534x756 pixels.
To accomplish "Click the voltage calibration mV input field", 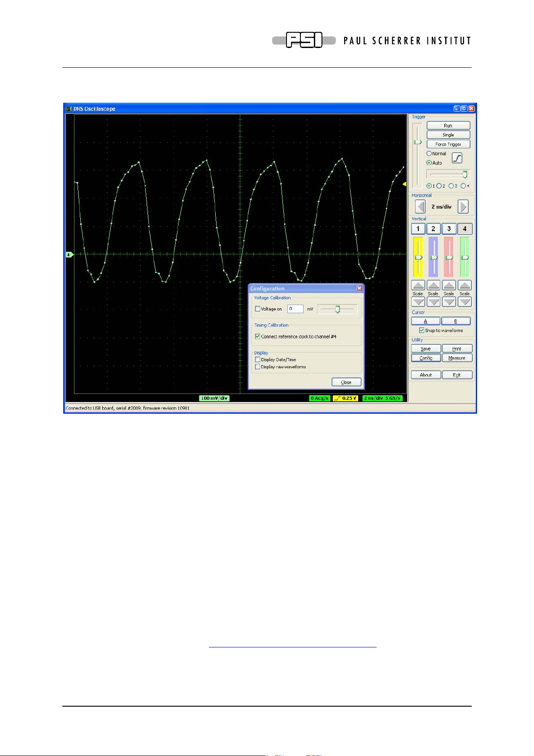I will click(x=295, y=309).
